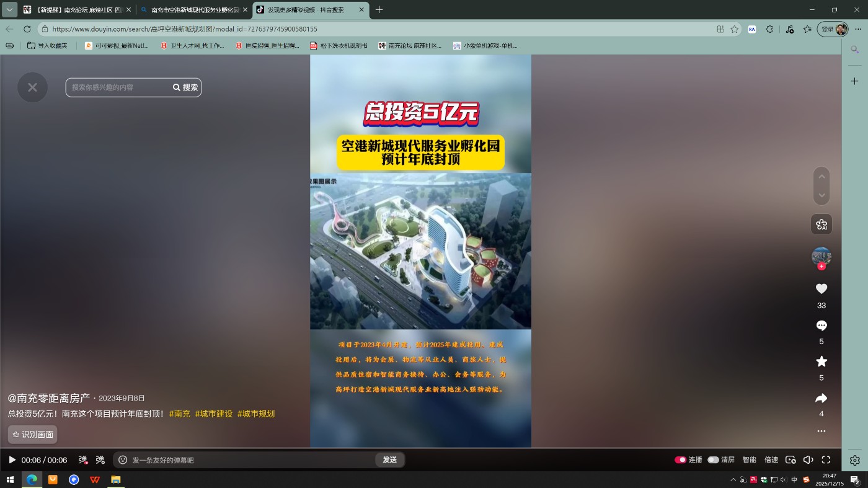Click the 识别画面 button
This screenshot has width=868, height=488.
click(x=32, y=435)
